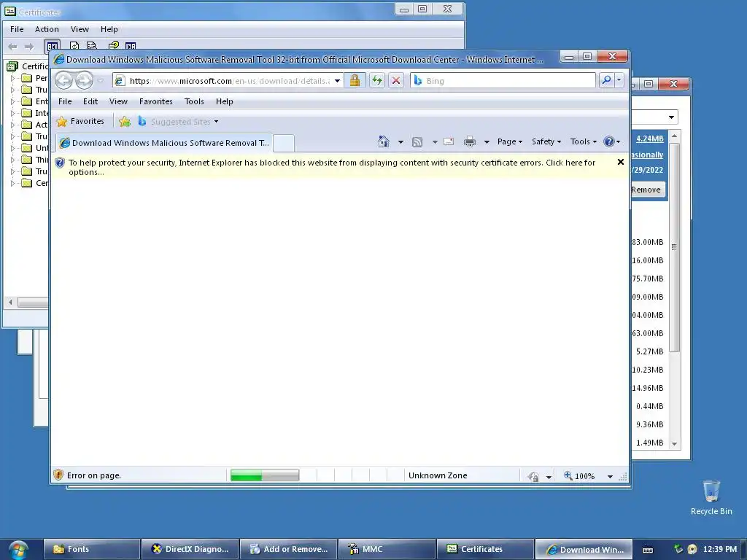
Task: Select the Download Windows Malicious Software tab
Action: pos(164,143)
